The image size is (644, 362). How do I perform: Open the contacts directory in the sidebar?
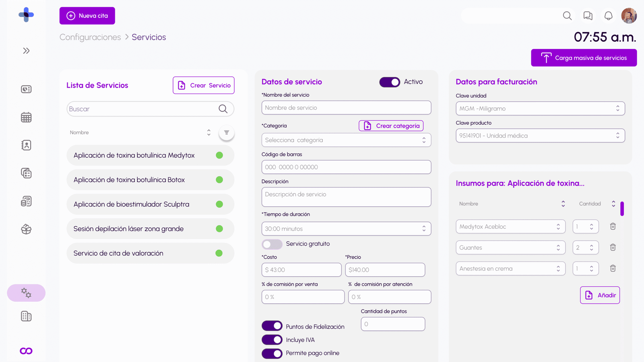pos(26,145)
